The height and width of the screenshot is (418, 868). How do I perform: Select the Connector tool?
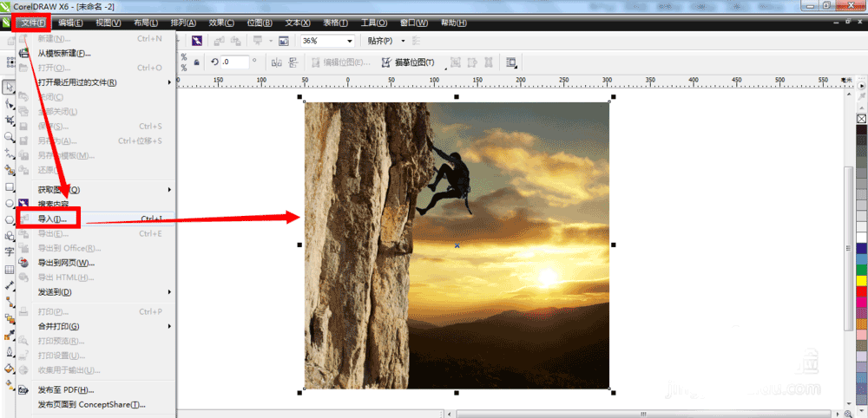click(x=9, y=302)
